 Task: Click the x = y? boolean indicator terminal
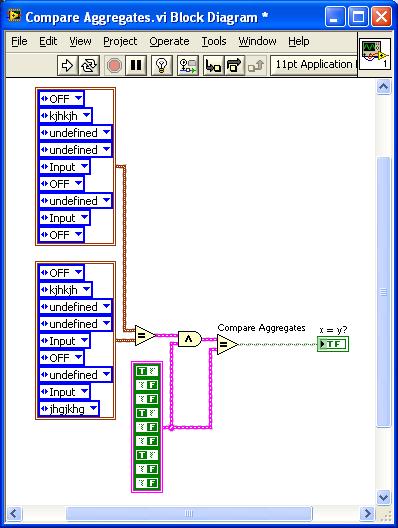coord(333,344)
